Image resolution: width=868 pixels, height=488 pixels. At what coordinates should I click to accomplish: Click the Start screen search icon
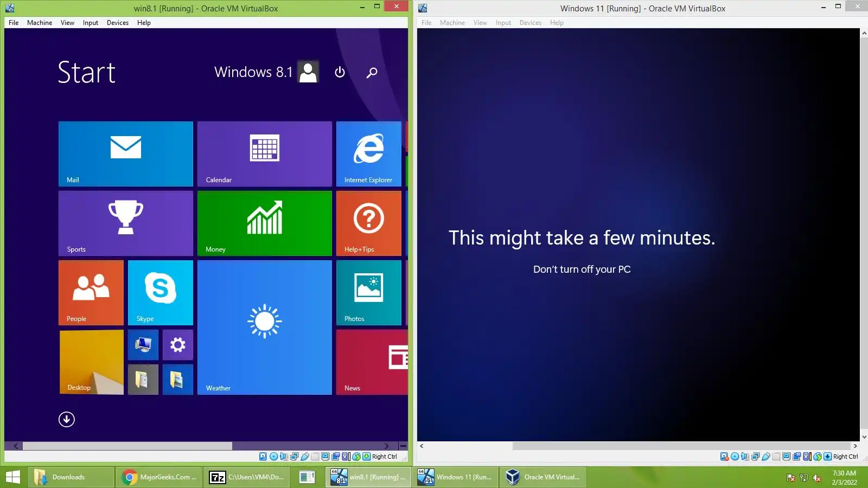pos(372,72)
